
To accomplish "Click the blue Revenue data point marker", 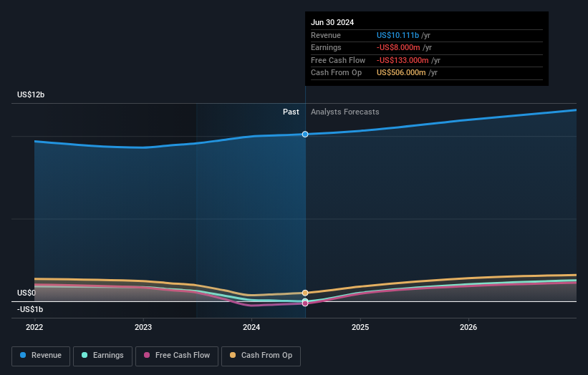I will click(305, 134).
